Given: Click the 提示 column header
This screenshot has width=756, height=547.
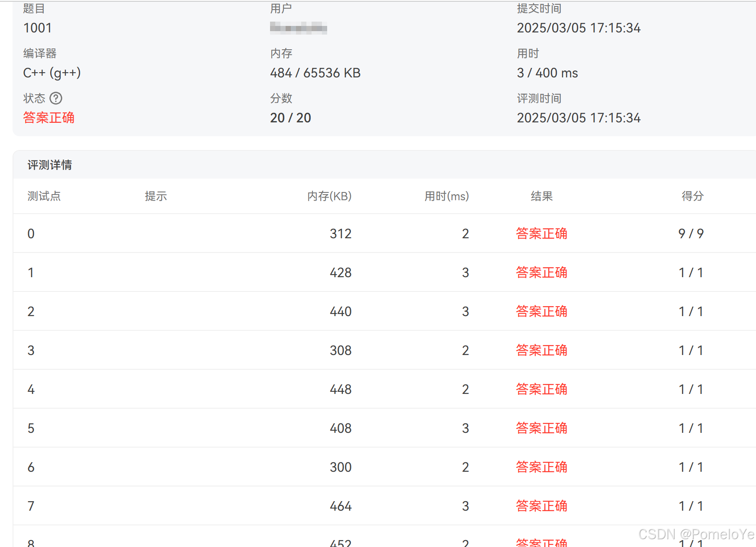Looking at the screenshot, I should point(156,196).
